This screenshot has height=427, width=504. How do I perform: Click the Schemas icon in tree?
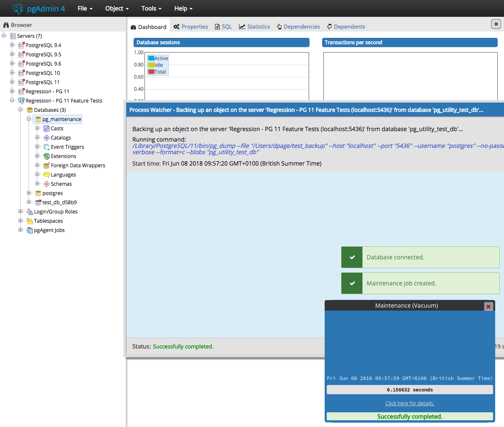pos(47,184)
